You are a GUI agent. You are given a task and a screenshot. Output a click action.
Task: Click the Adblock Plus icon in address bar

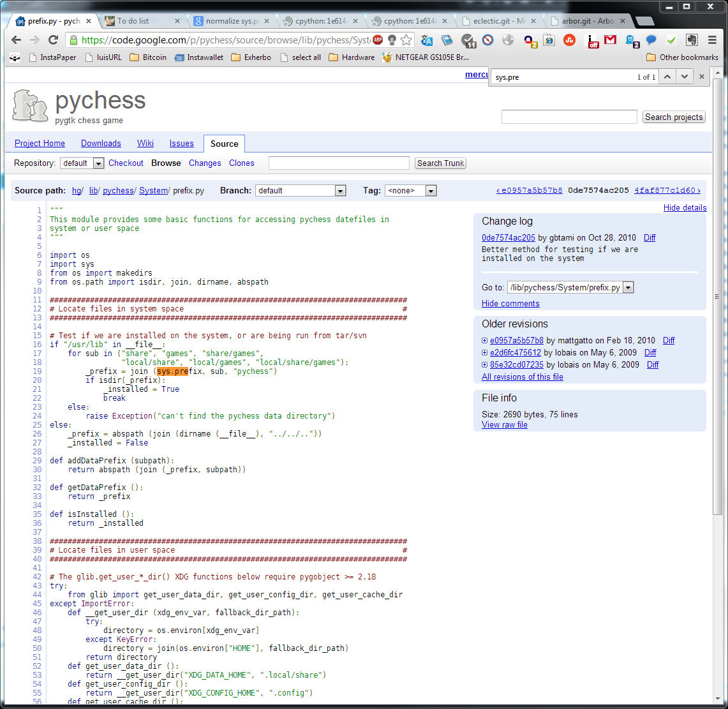click(x=378, y=40)
